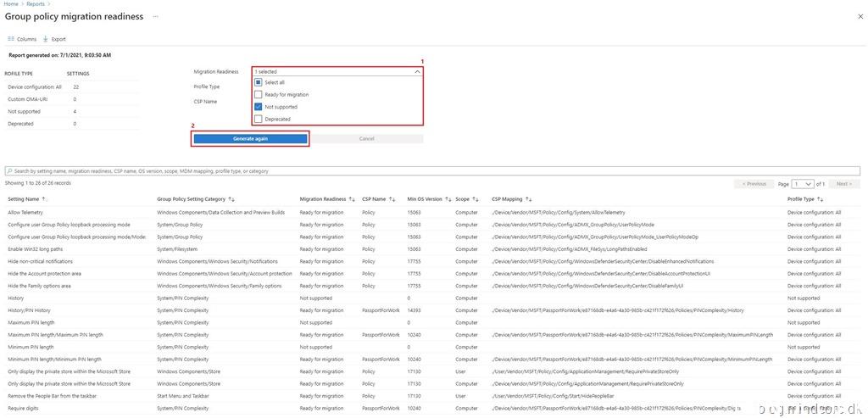Tick the Ready for migration checkbox
The image size is (868, 418).
(x=259, y=95)
